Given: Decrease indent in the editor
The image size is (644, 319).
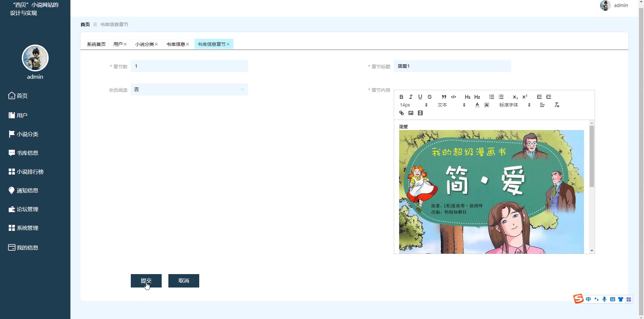Looking at the screenshot, I should coord(539,97).
